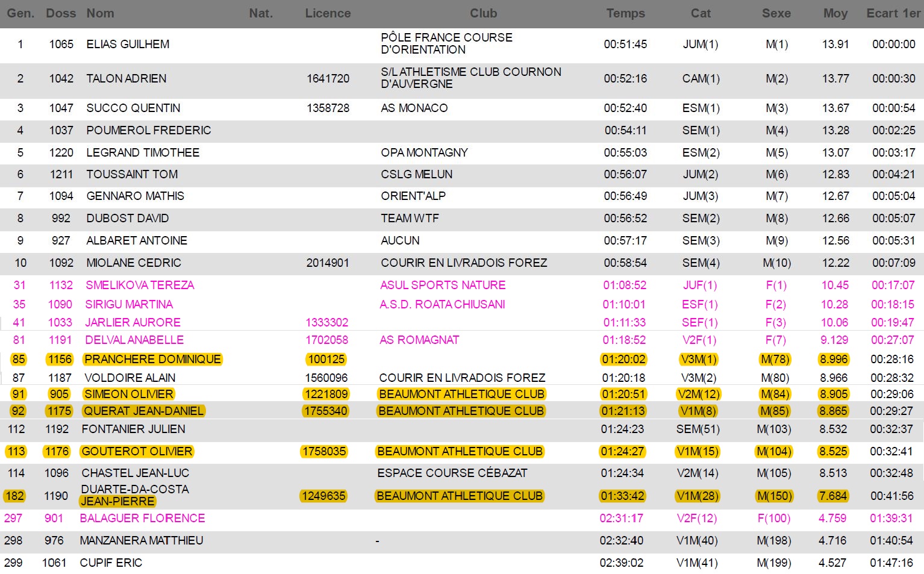Select highlighted name PRANCHERE DOMINIQUE
The width and height of the screenshot is (924, 574).
point(153,359)
